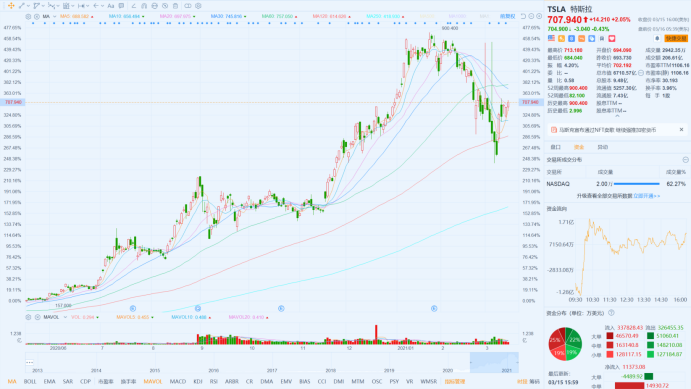This screenshot has height=389, width=691.
Task: Click the undo arrow above chart
Action: pos(523,16)
